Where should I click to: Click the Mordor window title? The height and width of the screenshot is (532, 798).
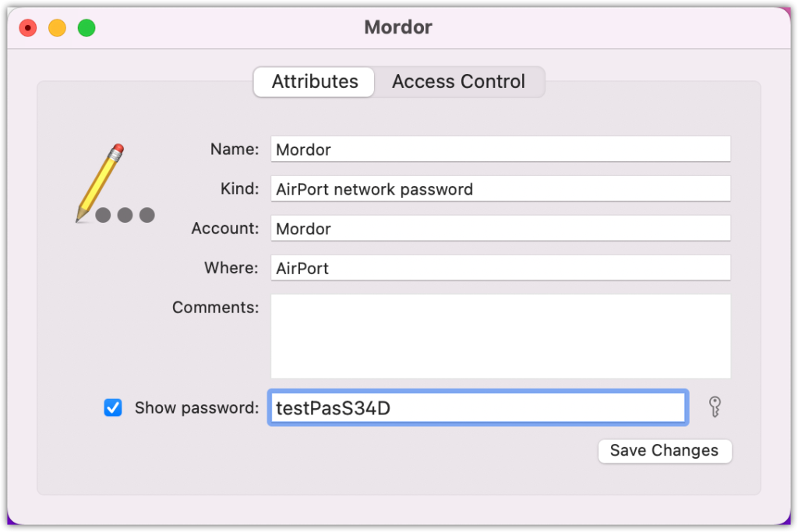(398, 27)
